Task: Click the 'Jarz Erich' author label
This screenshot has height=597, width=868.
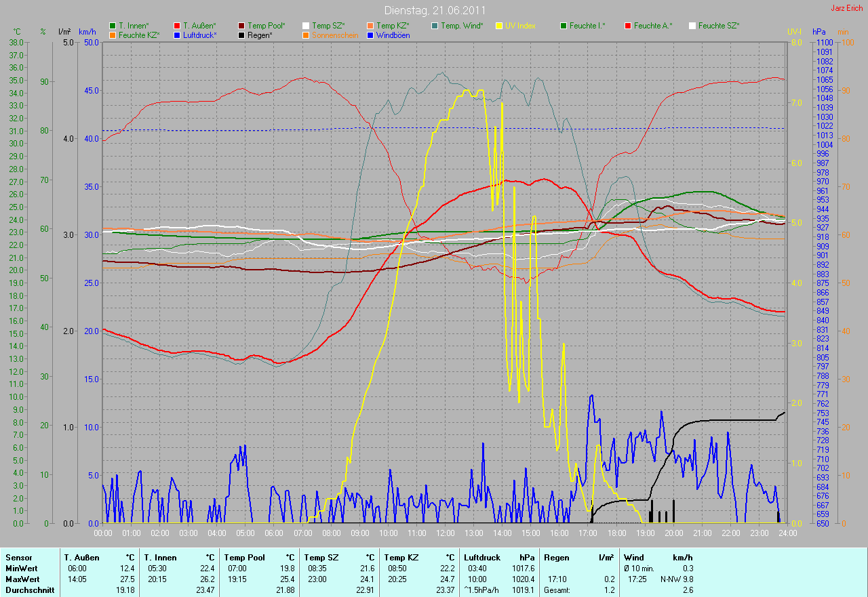Action: point(847,8)
